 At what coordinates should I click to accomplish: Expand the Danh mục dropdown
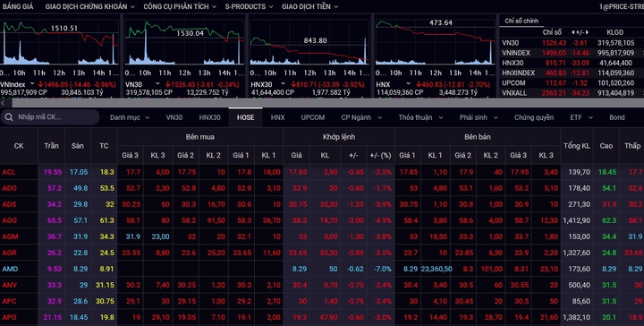point(130,117)
